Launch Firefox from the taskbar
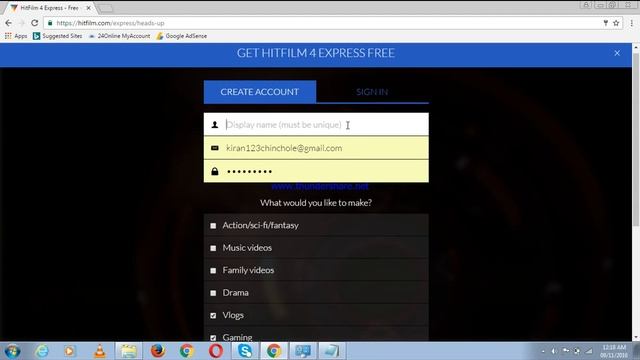This screenshot has width=640, height=360. tap(158, 351)
